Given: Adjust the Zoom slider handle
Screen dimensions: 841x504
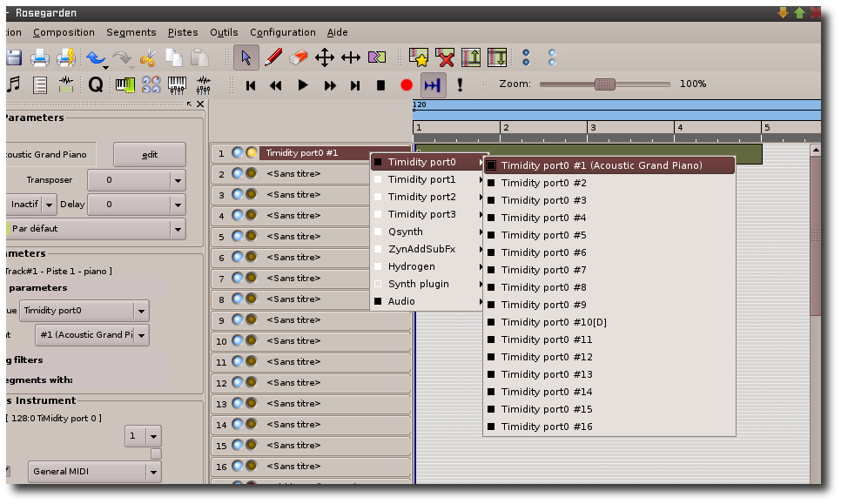Looking at the screenshot, I should coord(605,84).
